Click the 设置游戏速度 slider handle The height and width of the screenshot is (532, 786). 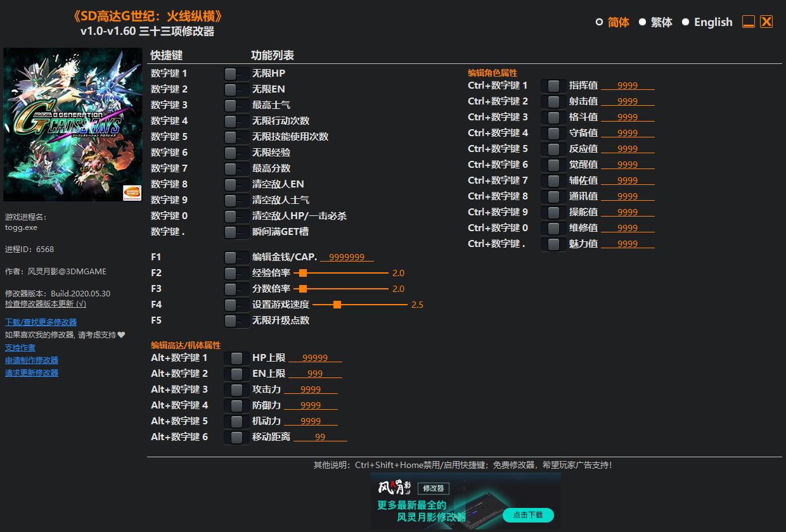pos(337,305)
